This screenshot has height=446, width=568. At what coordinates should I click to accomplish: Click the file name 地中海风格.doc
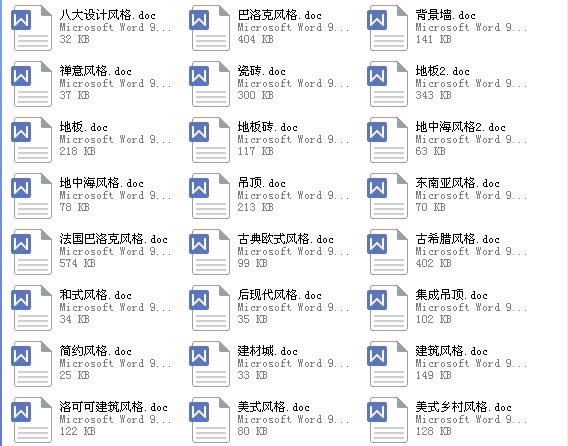click(x=102, y=183)
